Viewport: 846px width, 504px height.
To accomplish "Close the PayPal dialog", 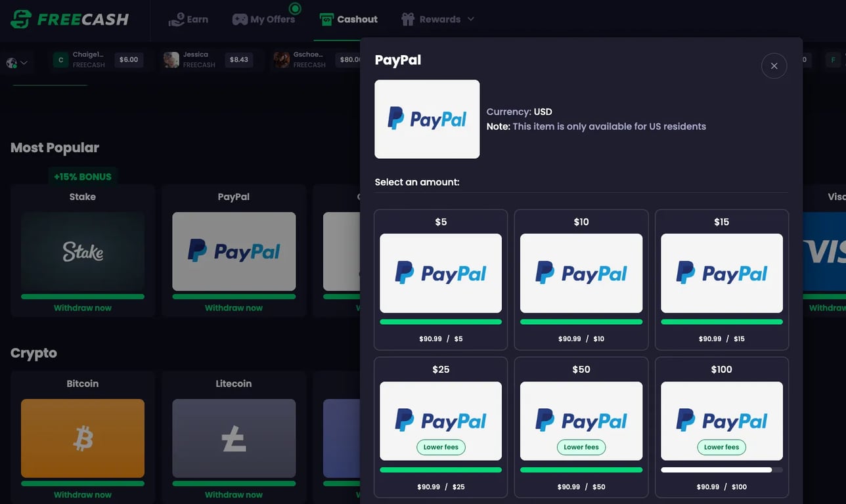I will coord(774,66).
